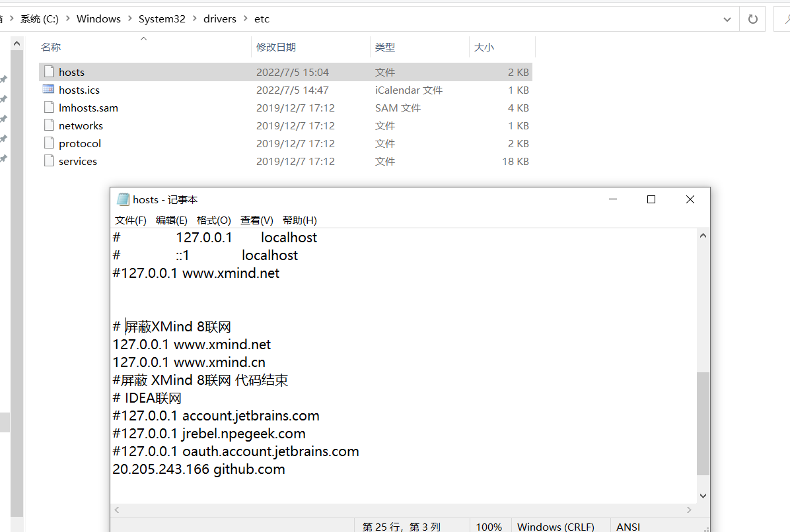790x532 pixels.
Task: Go to System32 folder in the breadcrumb
Action: [162, 18]
